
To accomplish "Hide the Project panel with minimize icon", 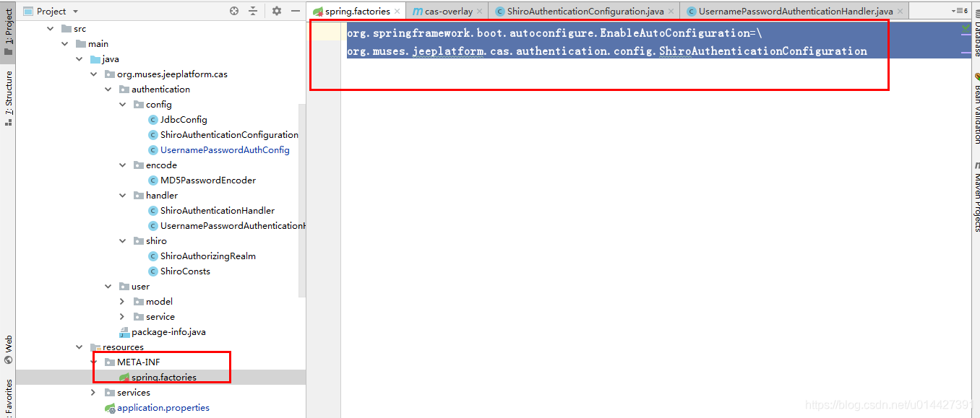I will tap(295, 11).
